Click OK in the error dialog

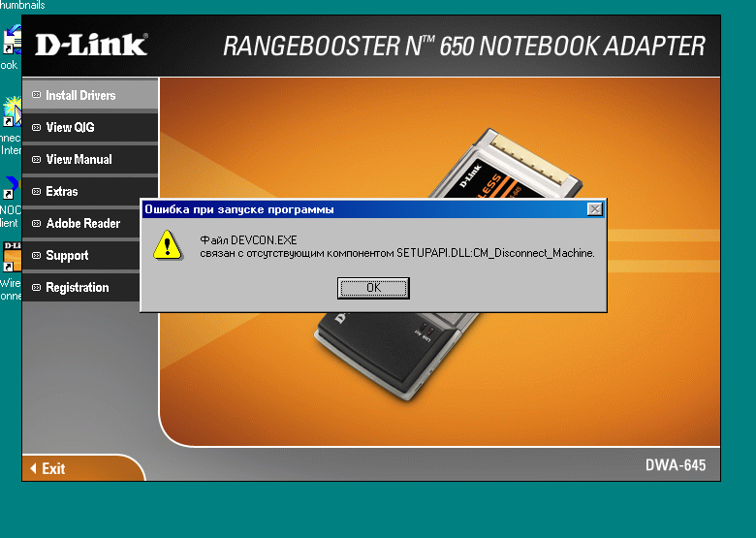tap(373, 288)
